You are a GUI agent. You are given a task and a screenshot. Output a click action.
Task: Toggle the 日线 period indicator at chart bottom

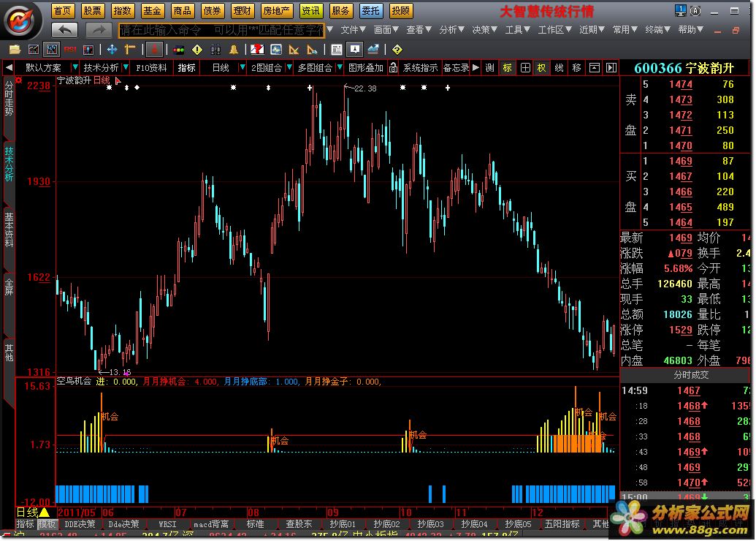(x=34, y=512)
